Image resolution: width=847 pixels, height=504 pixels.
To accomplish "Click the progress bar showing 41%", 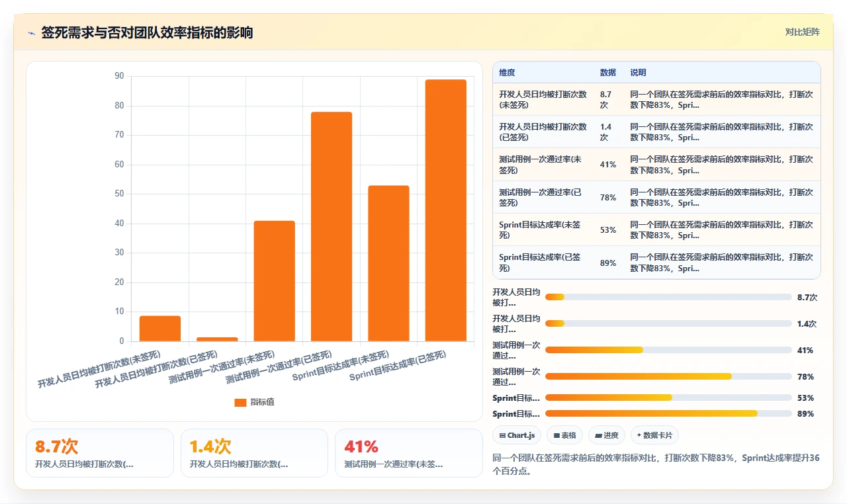I will pos(668,350).
